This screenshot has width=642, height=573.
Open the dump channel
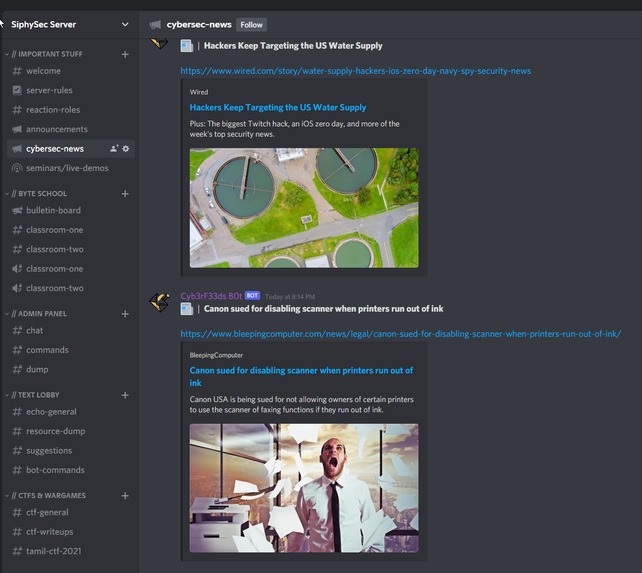70,369
